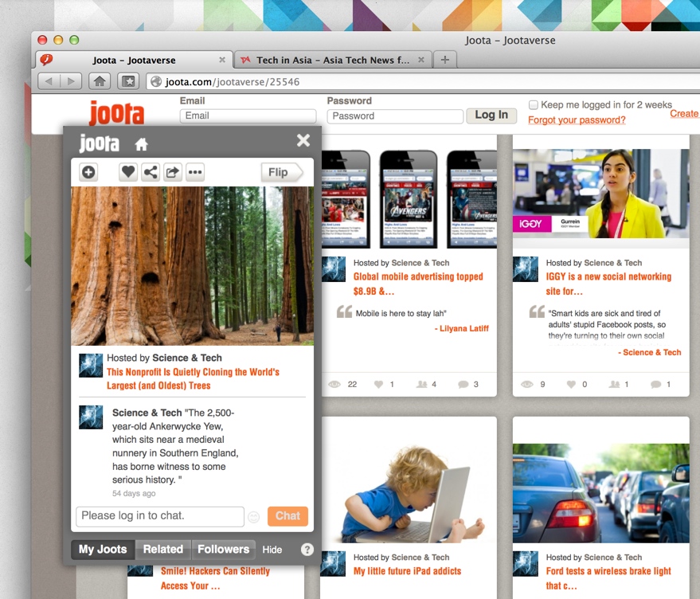Click the add plus icon in popup toolbar
Viewport: 700px width, 599px height.
(x=88, y=172)
